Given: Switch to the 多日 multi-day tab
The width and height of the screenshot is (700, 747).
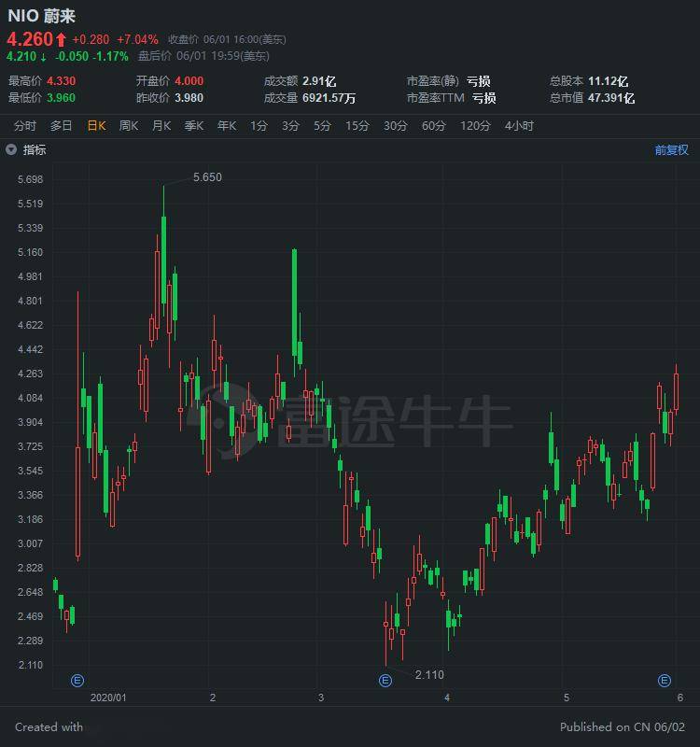Looking at the screenshot, I should click(61, 126).
